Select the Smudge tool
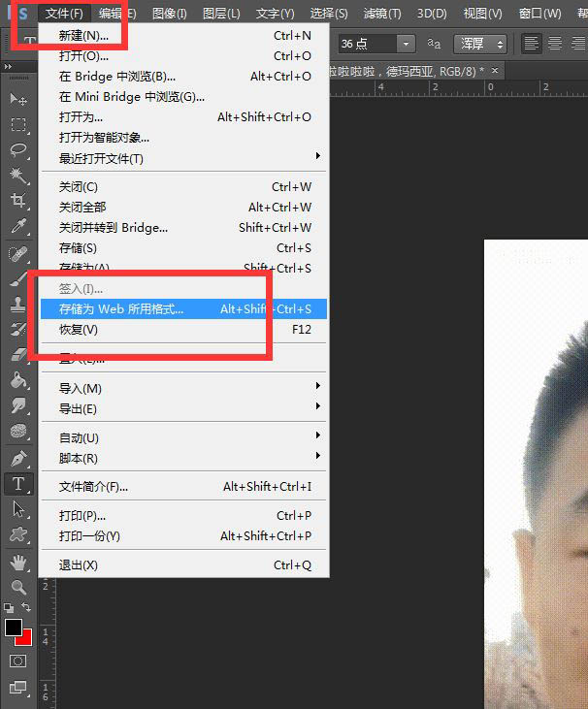Viewport: 588px width, 709px height. (x=18, y=405)
